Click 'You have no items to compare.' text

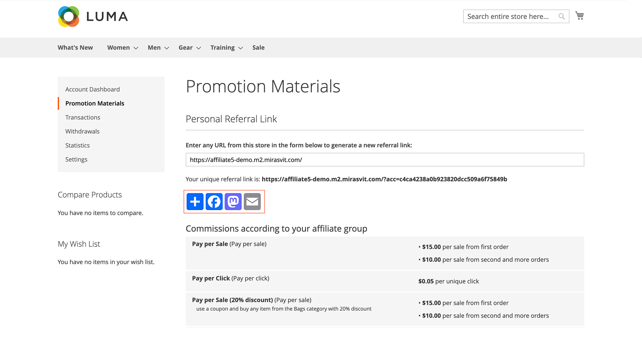tap(101, 213)
